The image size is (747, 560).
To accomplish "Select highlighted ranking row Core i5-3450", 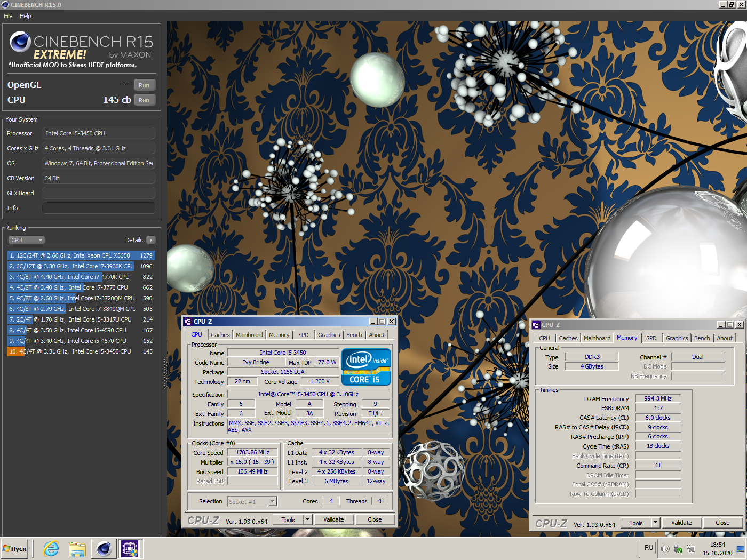I will (81, 351).
